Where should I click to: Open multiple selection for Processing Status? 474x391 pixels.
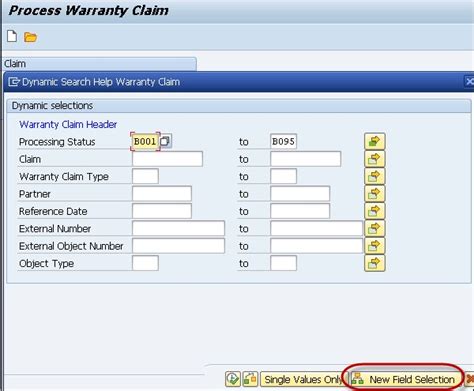tap(375, 141)
